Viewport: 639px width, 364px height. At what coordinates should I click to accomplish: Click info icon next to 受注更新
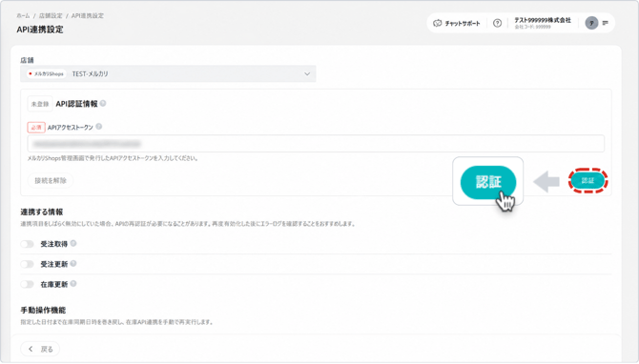click(x=73, y=263)
